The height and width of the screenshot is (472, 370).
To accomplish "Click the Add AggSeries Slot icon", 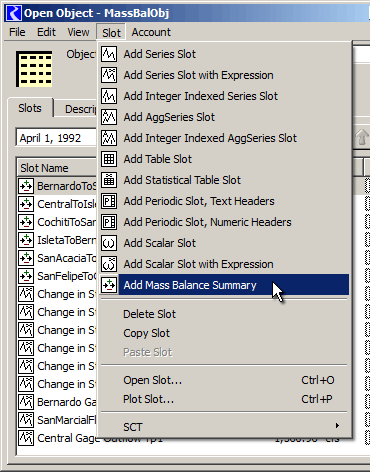I will (109, 117).
